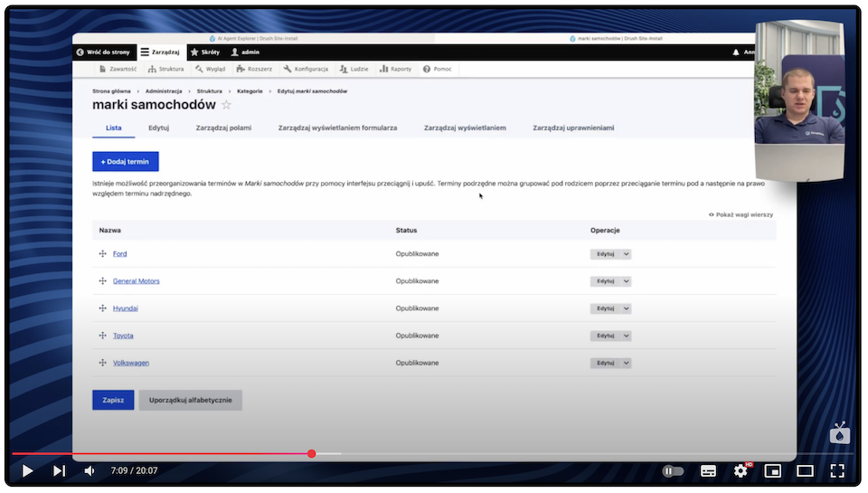The height and width of the screenshot is (493, 868).
Task: Go to Struktura breadcrumb
Action: coord(209,91)
